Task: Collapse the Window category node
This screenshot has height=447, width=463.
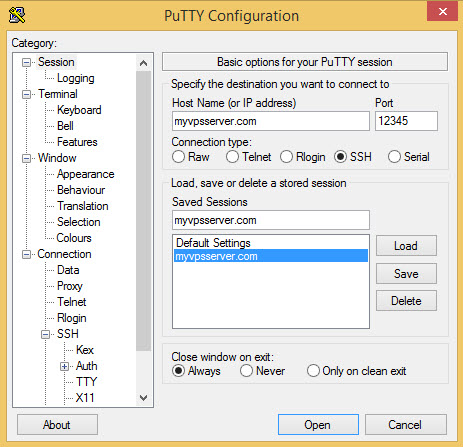Action: coord(26,158)
